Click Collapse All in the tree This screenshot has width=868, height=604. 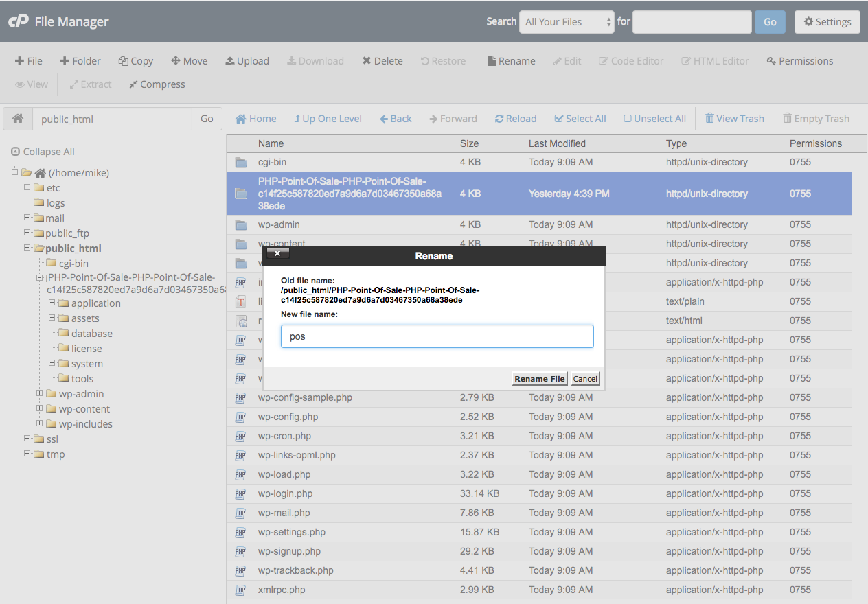coord(43,152)
